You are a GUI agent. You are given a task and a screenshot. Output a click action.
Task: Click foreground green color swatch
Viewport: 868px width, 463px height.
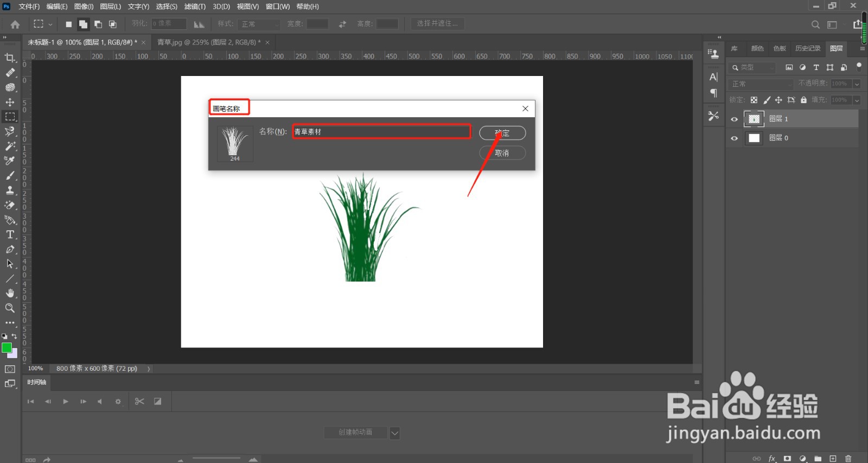7,348
